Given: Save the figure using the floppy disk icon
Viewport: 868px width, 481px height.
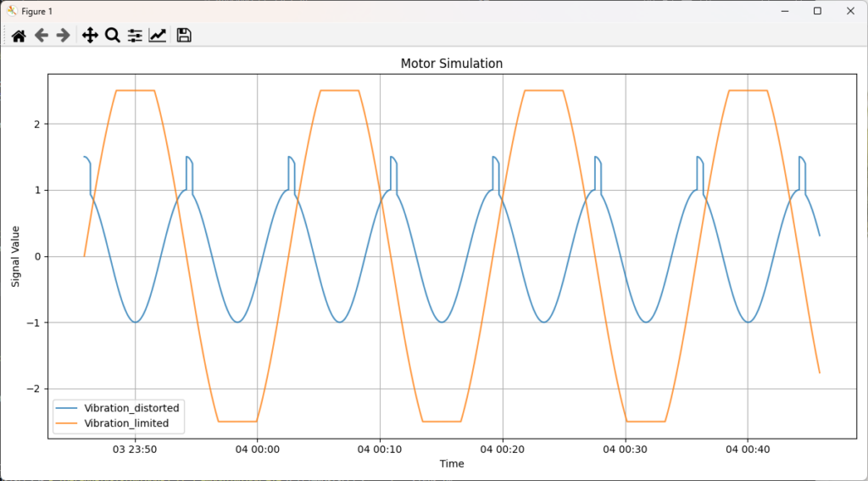Looking at the screenshot, I should 184,35.
